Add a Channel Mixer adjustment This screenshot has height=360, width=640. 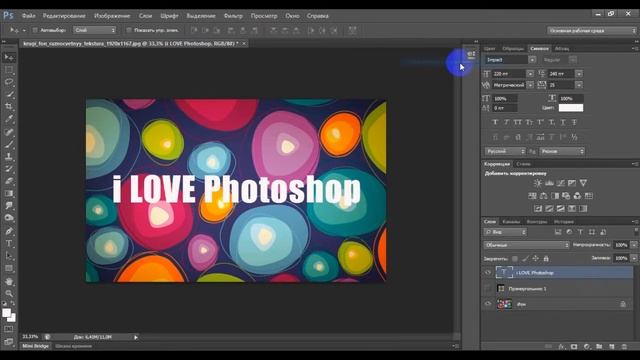pos(577,196)
